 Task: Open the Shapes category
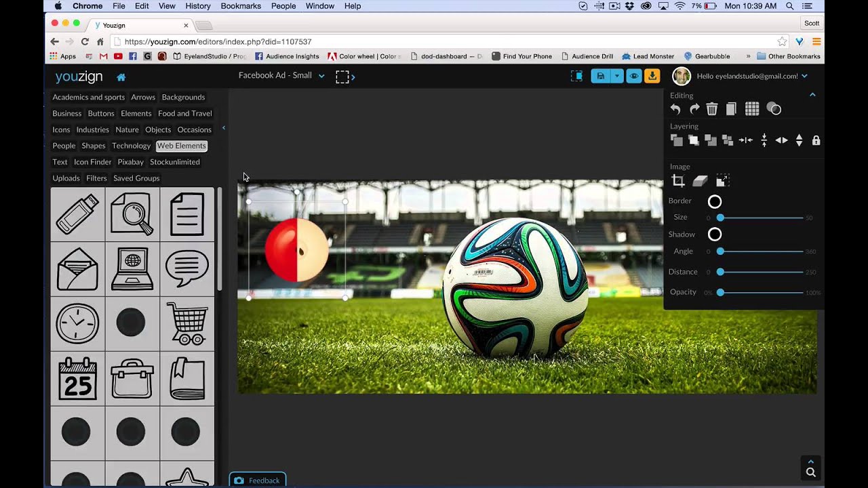tap(94, 146)
